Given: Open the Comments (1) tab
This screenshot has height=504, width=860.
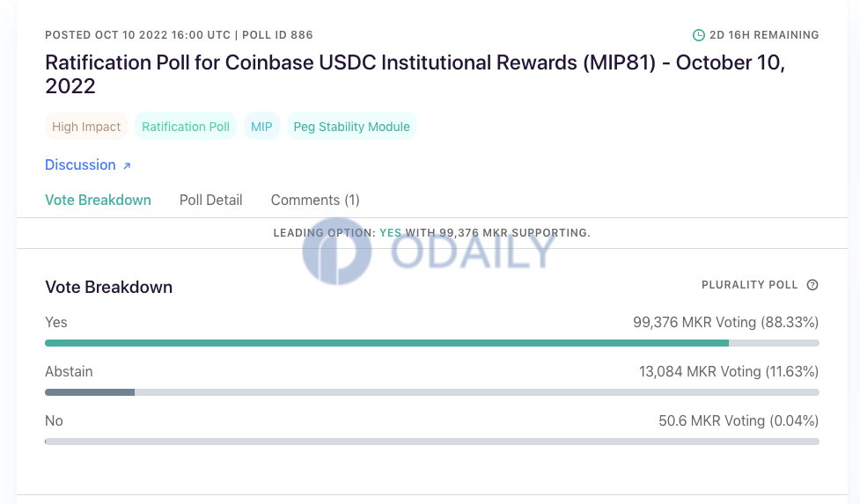Looking at the screenshot, I should 315,200.
